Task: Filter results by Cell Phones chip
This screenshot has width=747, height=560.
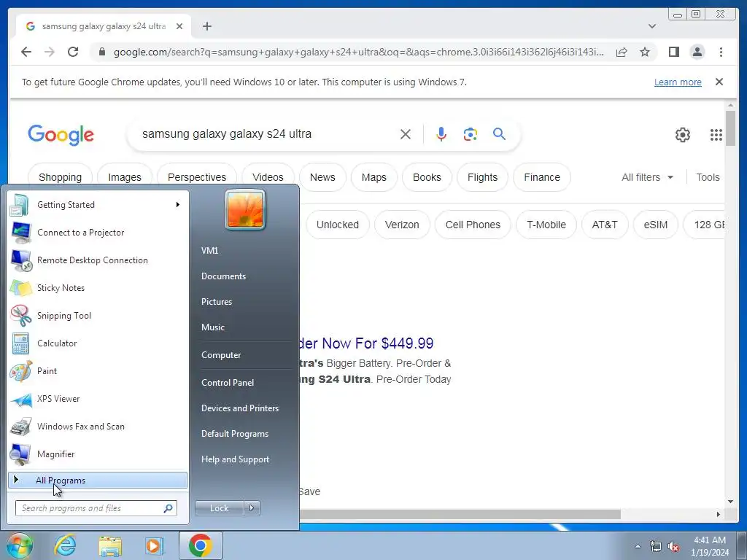Action: click(x=473, y=225)
